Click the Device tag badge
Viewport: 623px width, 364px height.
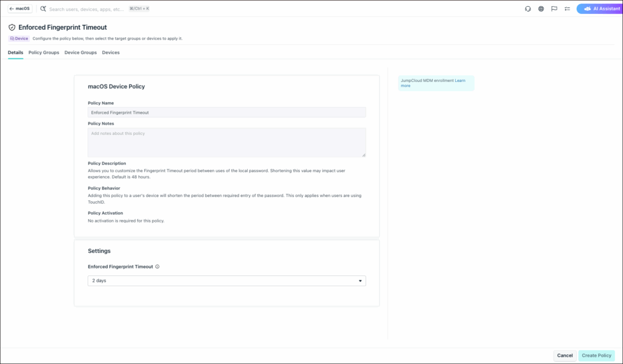pyautogui.click(x=19, y=38)
